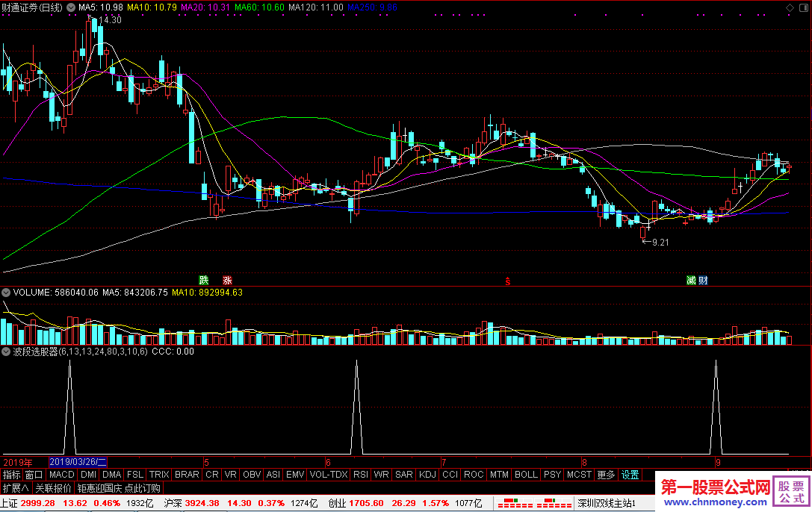
Task: Click the green 减 marker on the chart
Action: pos(691,281)
